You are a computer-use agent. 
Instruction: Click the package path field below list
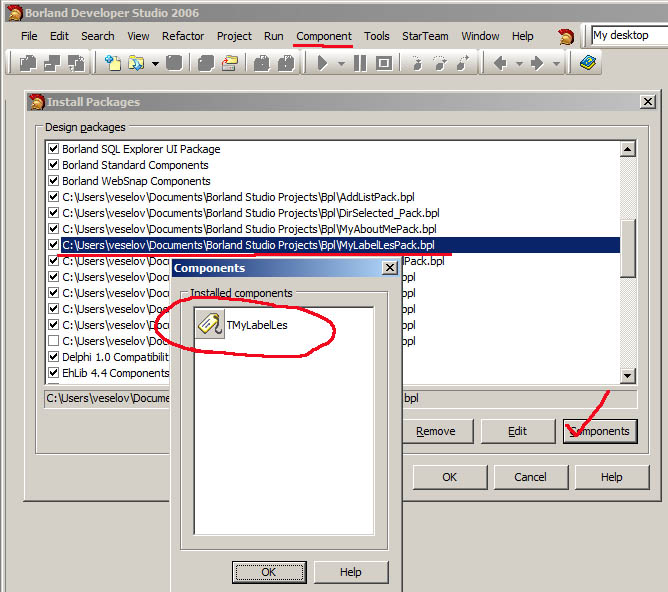point(341,398)
